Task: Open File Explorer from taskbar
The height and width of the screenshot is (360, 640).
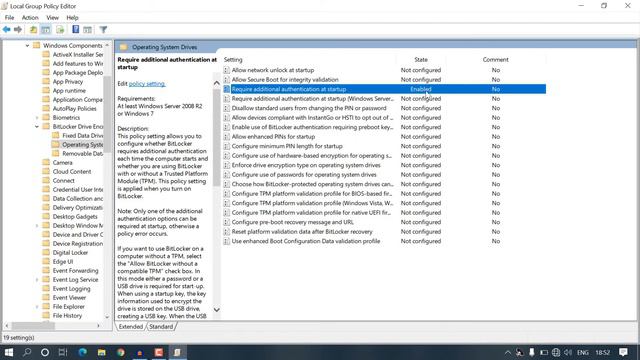Action: tap(102, 352)
